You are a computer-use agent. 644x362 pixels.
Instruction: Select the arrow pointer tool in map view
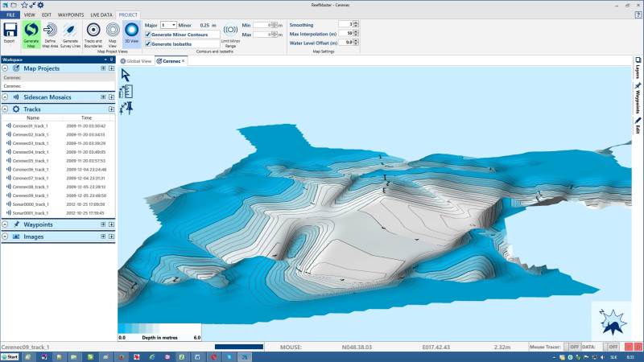(x=126, y=75)
